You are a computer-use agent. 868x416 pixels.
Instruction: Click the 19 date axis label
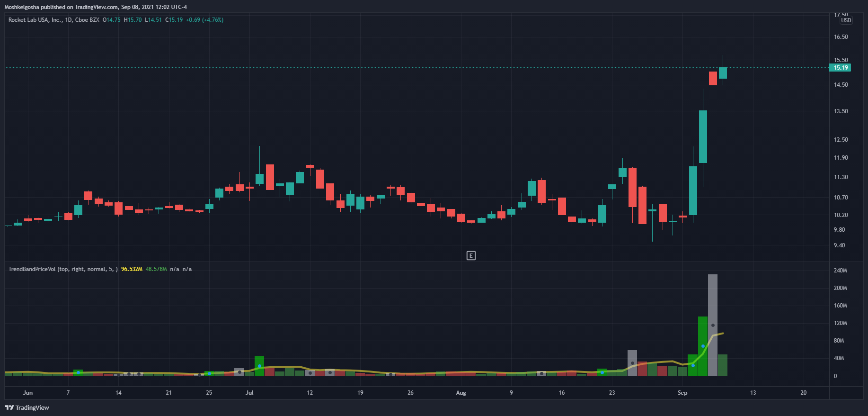click(360, 393)
